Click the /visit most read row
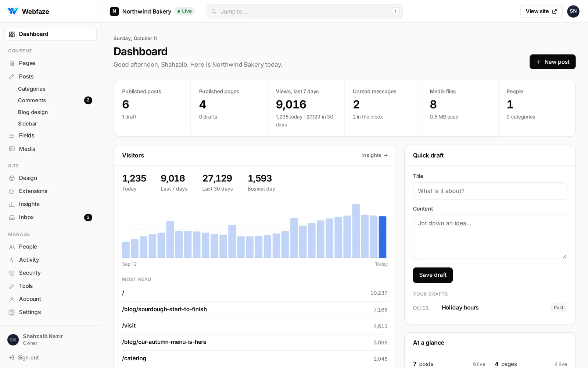The image size is (588, 368). point(255,326)
